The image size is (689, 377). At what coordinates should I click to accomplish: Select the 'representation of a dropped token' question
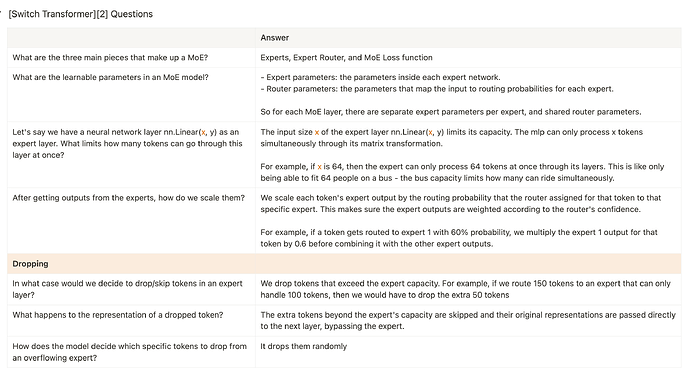pyautogui.click(x=131, y=321)
